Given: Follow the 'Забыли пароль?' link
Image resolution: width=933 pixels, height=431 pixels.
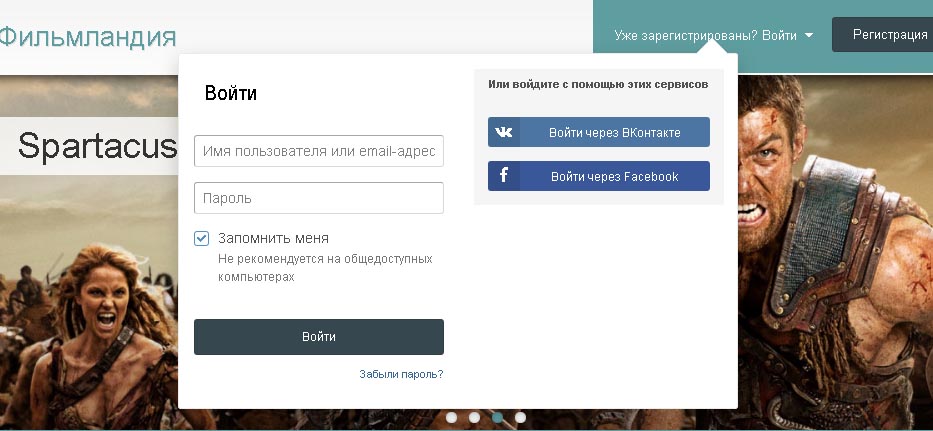Looking at the screenshot, I should tap(401, 374).
